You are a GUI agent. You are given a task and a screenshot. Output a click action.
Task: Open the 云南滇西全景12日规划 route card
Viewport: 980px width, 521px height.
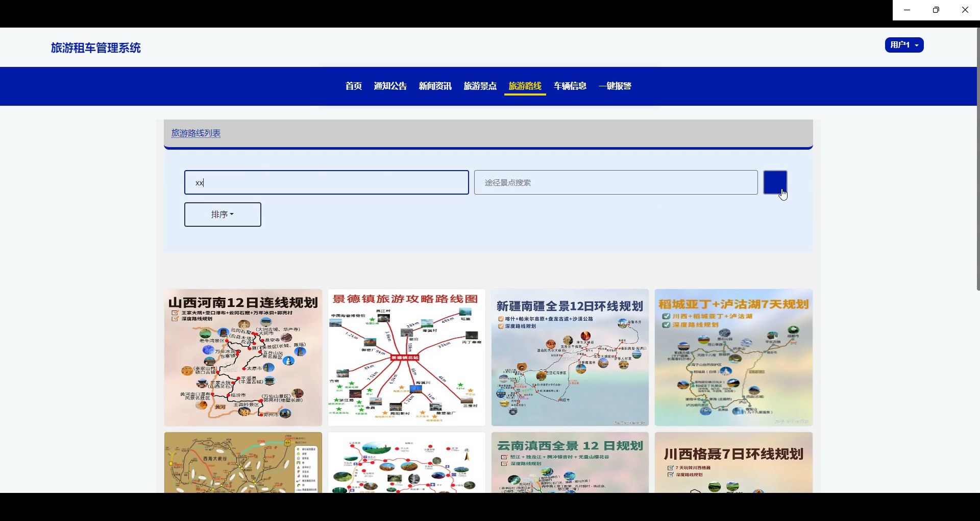(570, 462)
